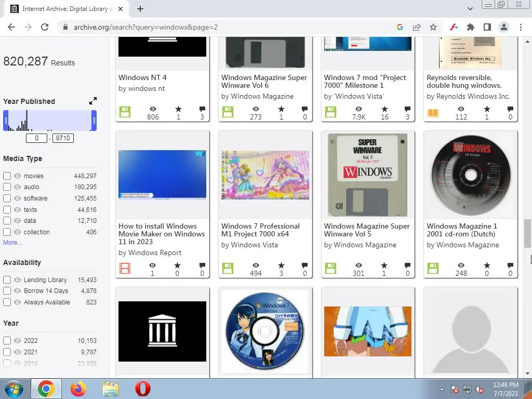Click favorites star on Super Winware Vol 5 card

pyautogui.click(x=384, y=265)
